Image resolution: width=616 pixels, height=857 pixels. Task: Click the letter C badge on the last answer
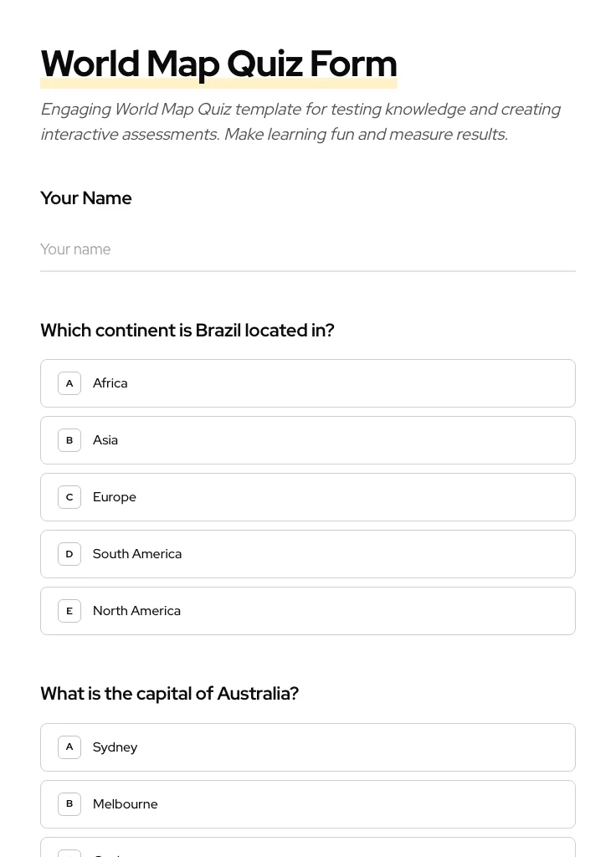[69, 854]
